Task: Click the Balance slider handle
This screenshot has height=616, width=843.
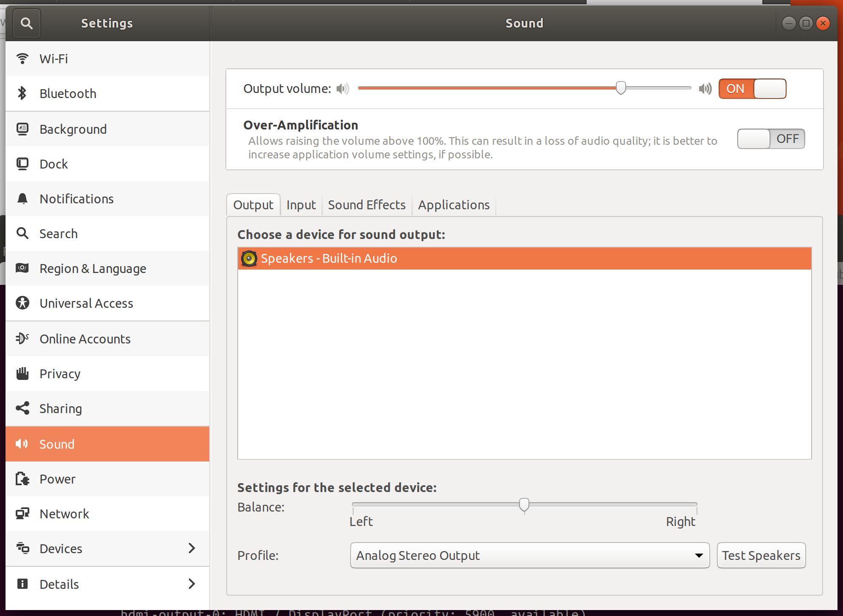Action: pos(524,505)
